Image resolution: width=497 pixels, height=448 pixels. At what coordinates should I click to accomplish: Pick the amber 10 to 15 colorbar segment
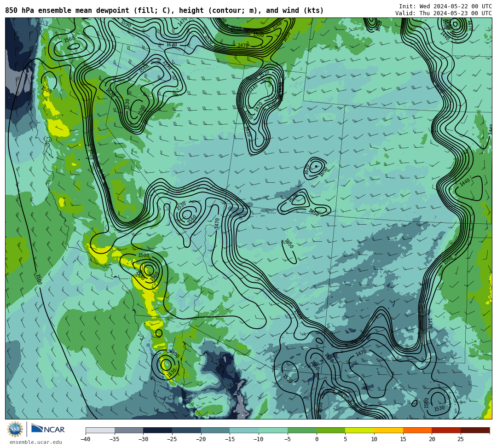pyautogui.click(x=388, y=431)
